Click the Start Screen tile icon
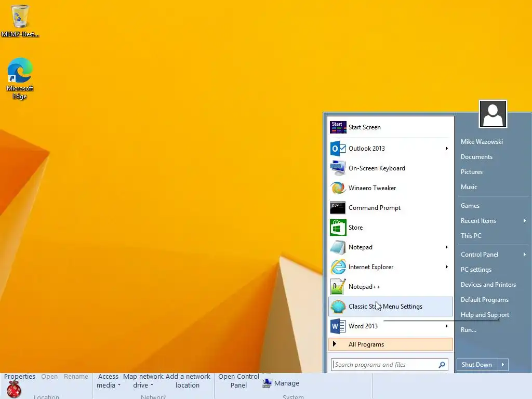Screen dimensions: 532x399 (338, 127)
